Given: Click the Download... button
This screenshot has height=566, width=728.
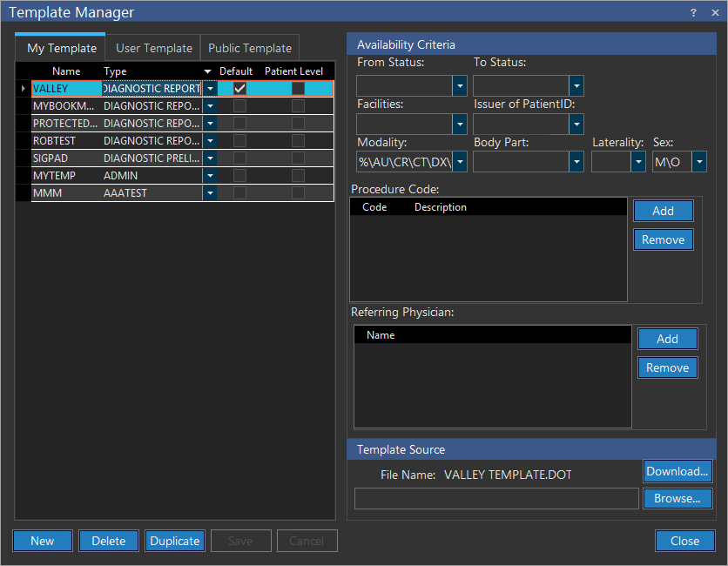Looking at the screenshot, I should click(x=677, y=471).
